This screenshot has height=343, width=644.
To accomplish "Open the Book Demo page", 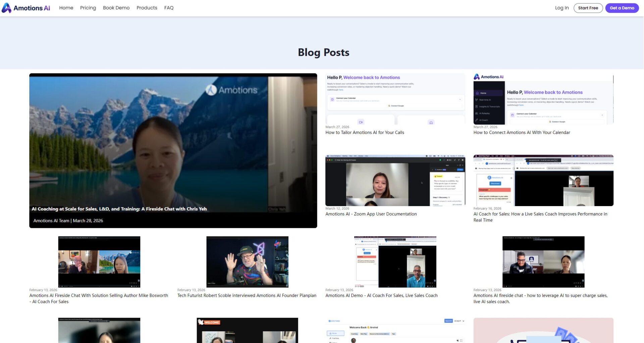I will point(116,8).
